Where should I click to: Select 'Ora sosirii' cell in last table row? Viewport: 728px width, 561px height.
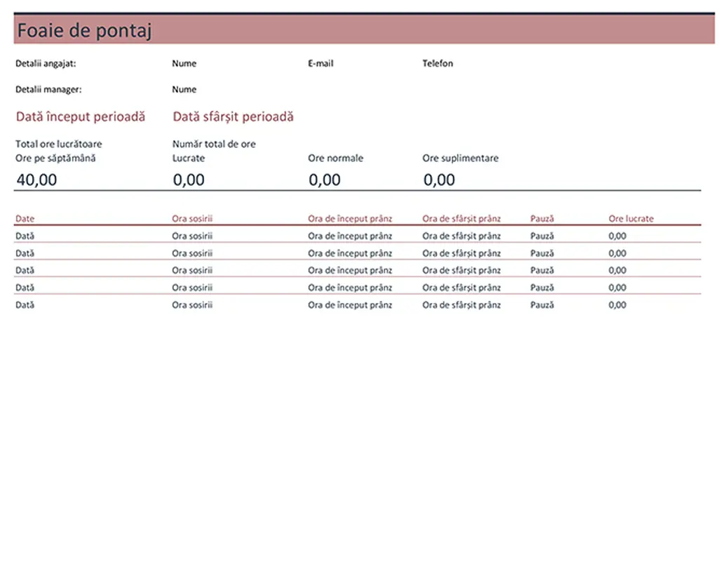[x=192, y=305]
